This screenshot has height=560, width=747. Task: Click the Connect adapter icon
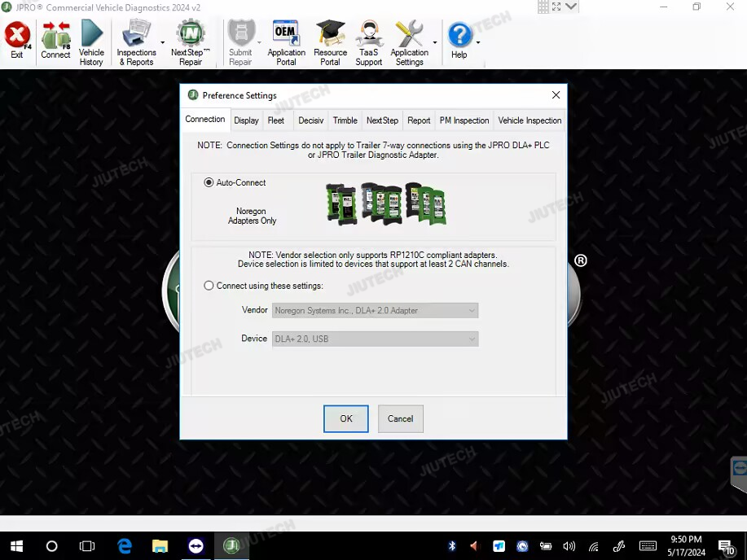coord(55,41)
